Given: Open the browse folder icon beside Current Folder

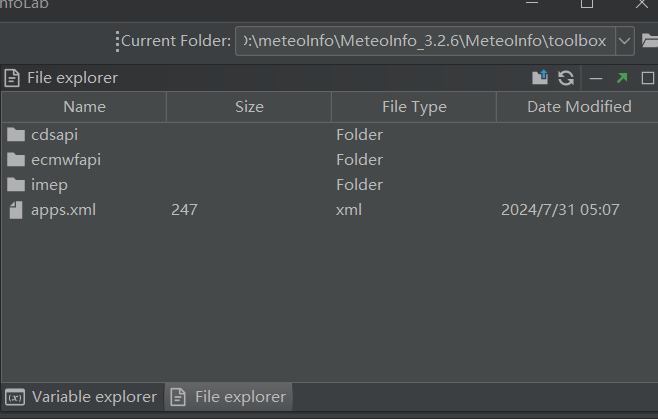Looking at the screenshot, I should tap(649, 41).
